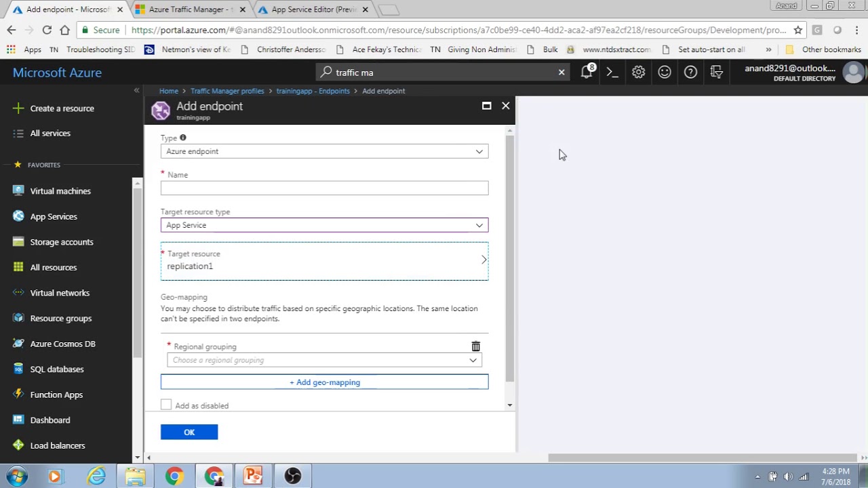The image size is (868, 488).
Task: Open Other bookmarks folder
Action: (x=823, y=49)
